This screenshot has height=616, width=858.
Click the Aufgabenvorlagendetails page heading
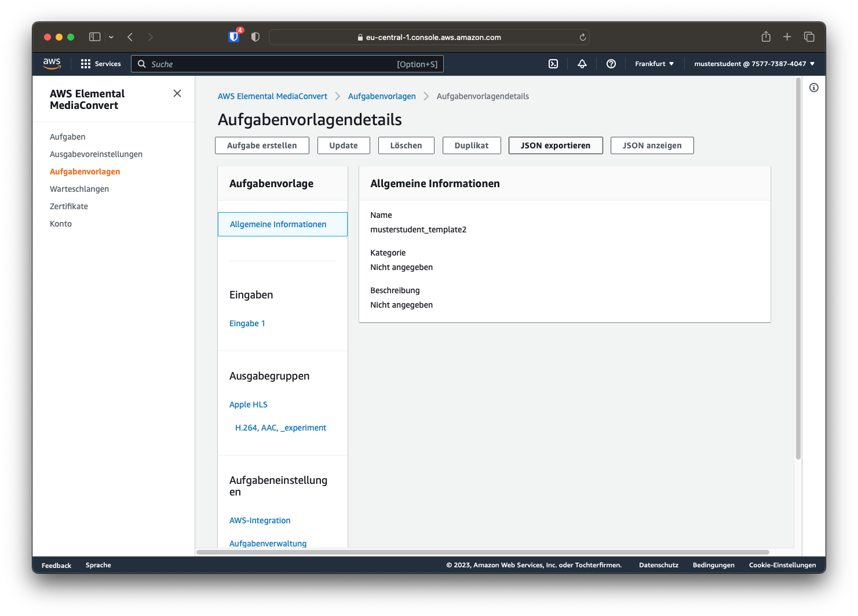pyautogui.click(x=310, y=119)
